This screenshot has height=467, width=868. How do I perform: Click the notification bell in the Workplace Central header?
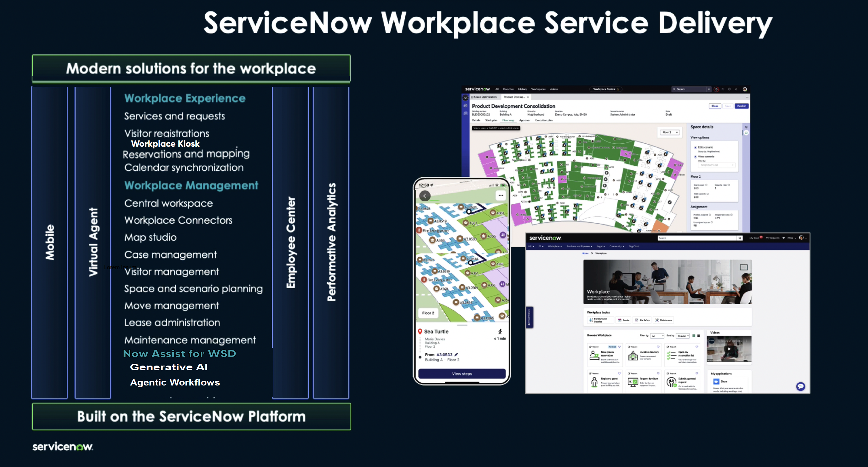(x=736, y=89)
